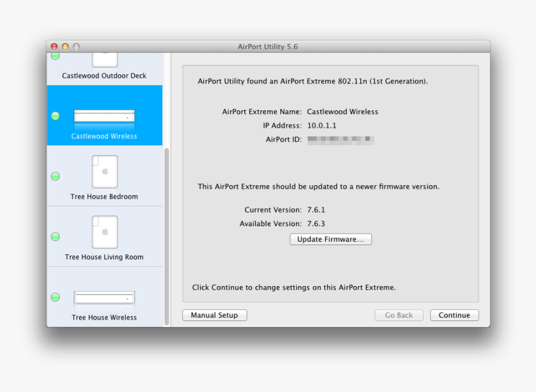536x392 pixels.
Task: Click the 'AirPort Utility found an AirPort Extreme' text
Action: [313, 82]
